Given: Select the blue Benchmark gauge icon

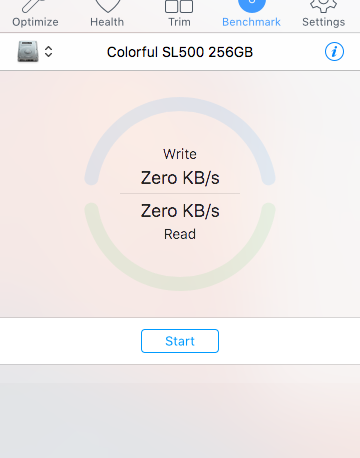Looking at the screenshot, I should [x=252, y=6].
